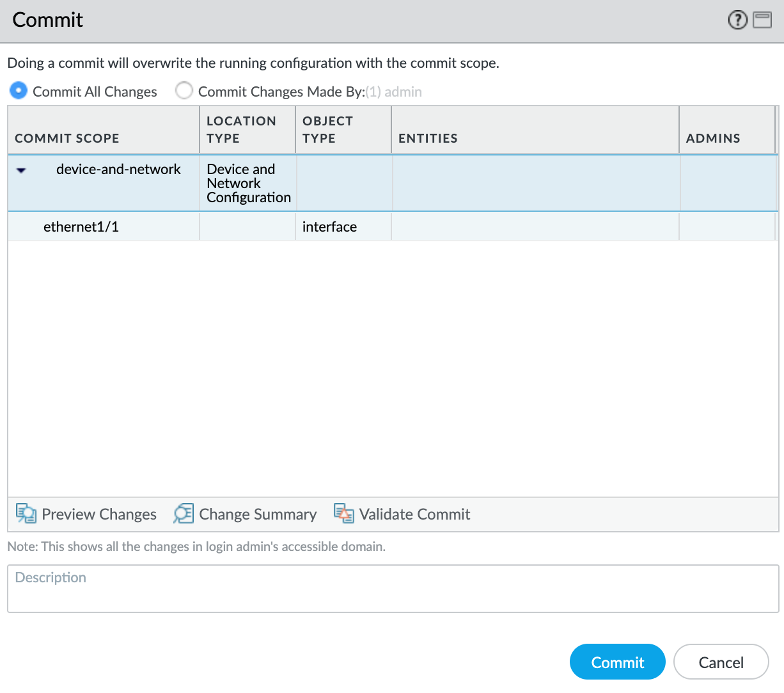
Task: Click the Object Type column header
Action: tap(327, 130)
